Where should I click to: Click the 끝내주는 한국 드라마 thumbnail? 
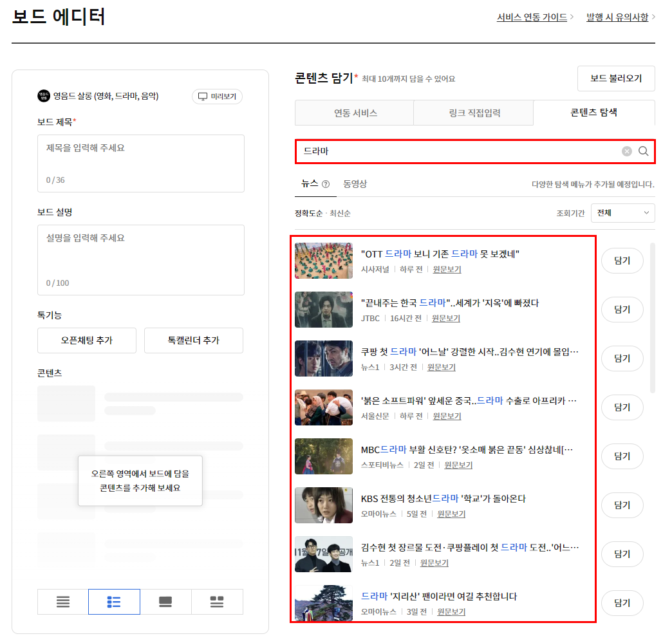(x=324, y=310)
